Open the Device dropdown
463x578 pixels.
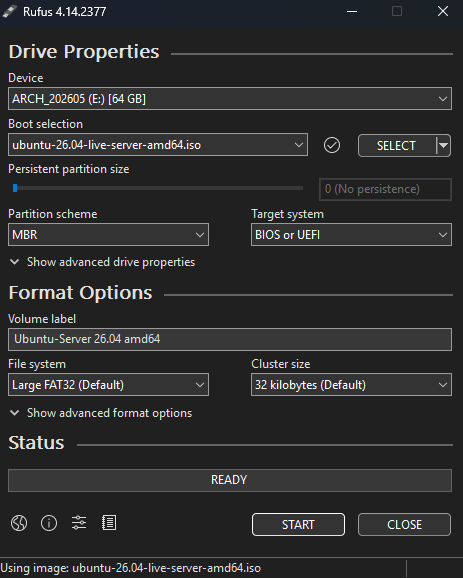tap(230, 98)
